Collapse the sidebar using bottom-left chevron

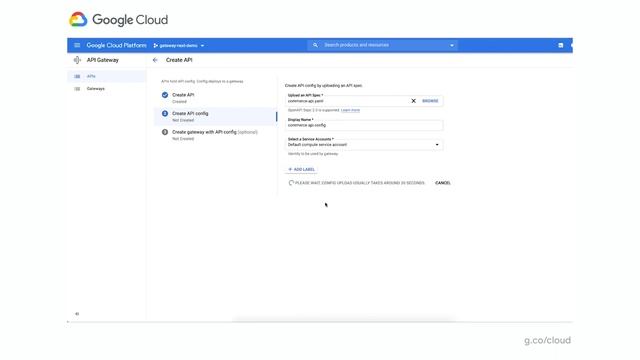coord(77,314)
